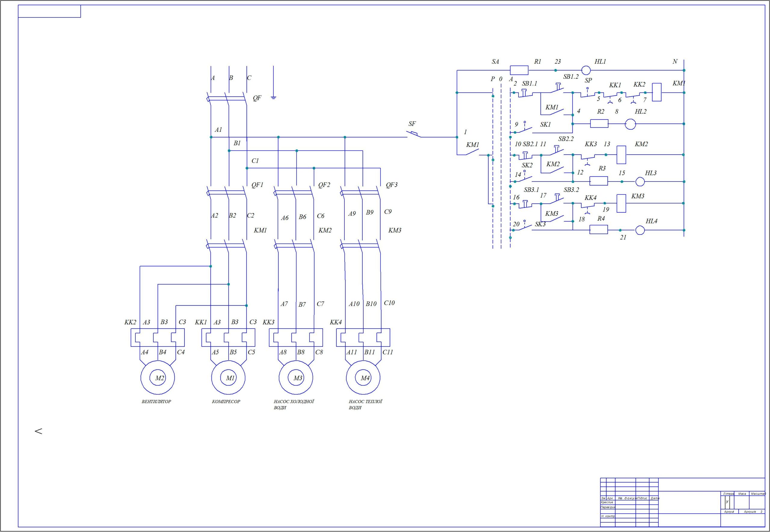Click the B1 bus wire label
Viewport: 770px width, 532px height.
(x=237, y=143)
